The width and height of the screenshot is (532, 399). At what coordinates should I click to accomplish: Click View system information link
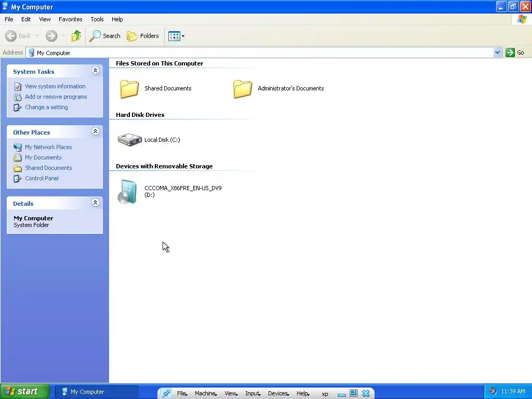click(x=55, y=86)
